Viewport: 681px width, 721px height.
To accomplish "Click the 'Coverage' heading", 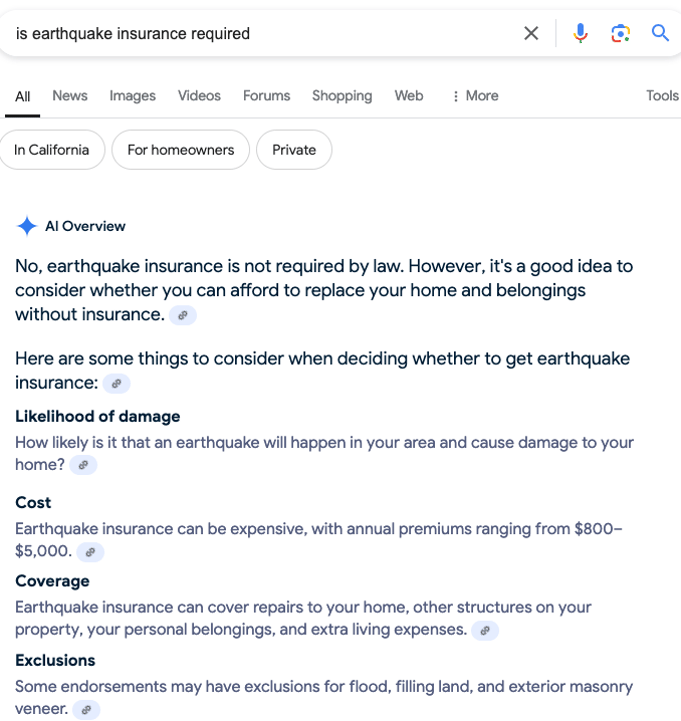I will tap(52, 581).
